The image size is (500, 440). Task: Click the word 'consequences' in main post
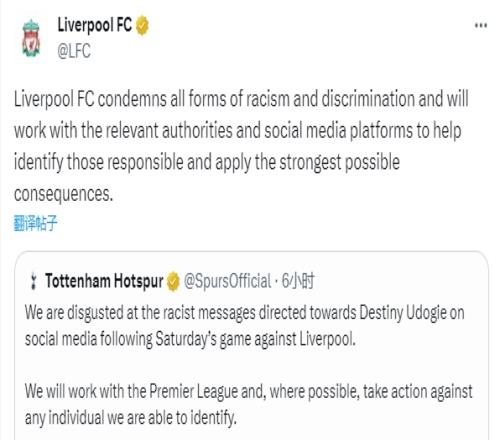63,194
